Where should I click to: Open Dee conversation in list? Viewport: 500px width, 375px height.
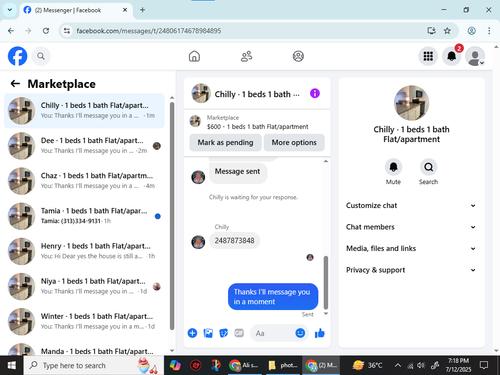pyautogui.click(x=84, y=146)
